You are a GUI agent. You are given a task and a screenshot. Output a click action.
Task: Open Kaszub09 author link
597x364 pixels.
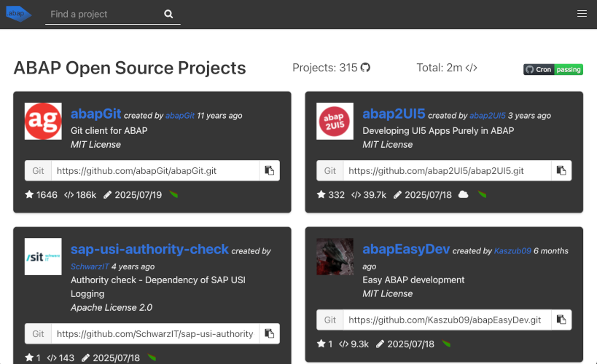tap(512, 251)
